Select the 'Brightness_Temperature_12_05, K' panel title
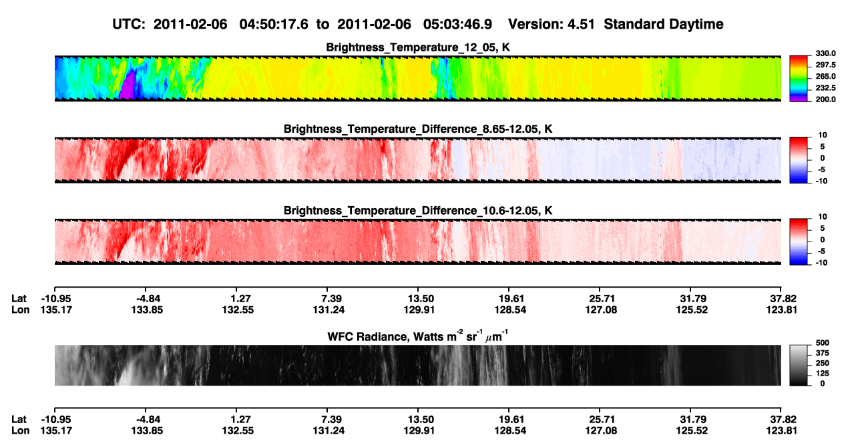This screenshot has width=868, height=445. tap(418, 47)
